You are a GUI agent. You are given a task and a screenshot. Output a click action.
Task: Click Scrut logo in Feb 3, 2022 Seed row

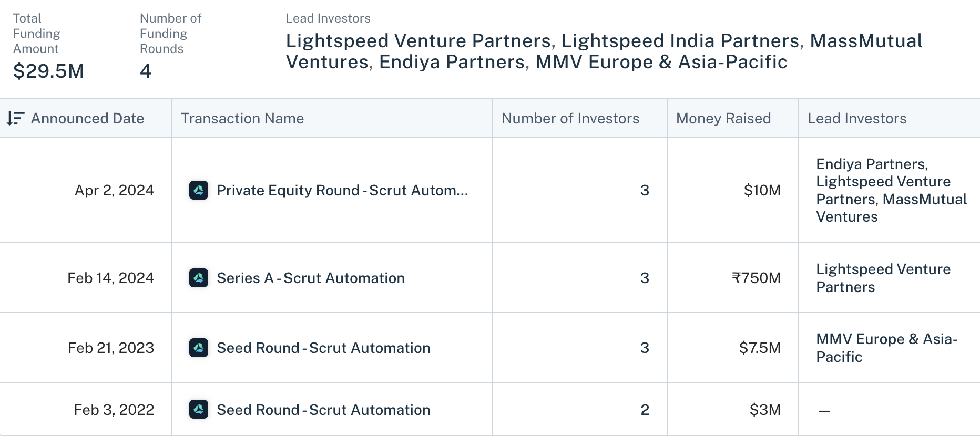coord(199,410)
